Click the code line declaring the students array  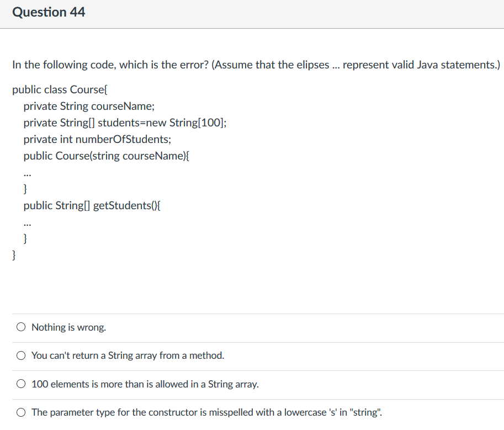point(124,123)
